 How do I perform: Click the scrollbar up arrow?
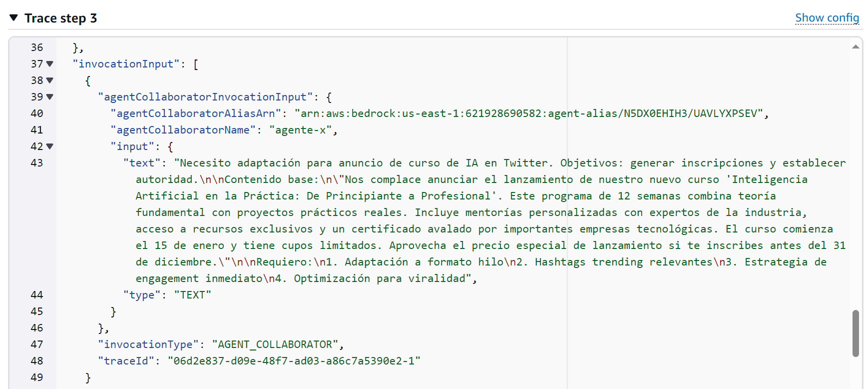click(856, 47)
